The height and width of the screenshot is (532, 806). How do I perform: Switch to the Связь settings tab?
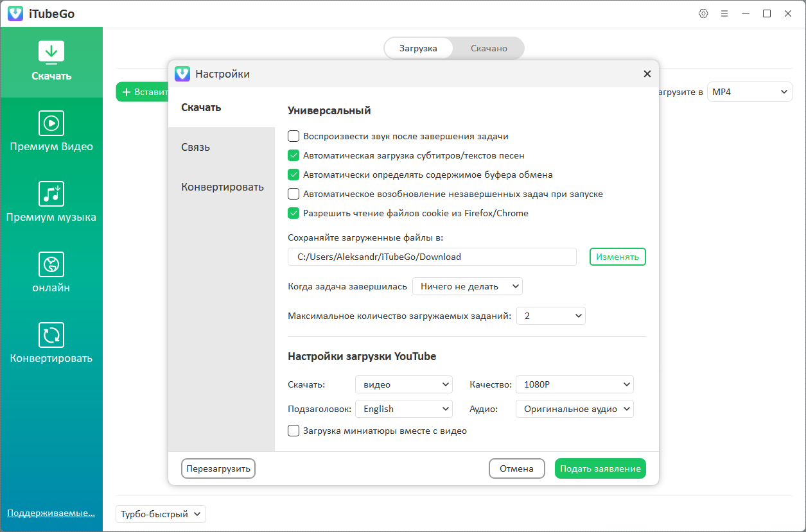coord(222,147)
